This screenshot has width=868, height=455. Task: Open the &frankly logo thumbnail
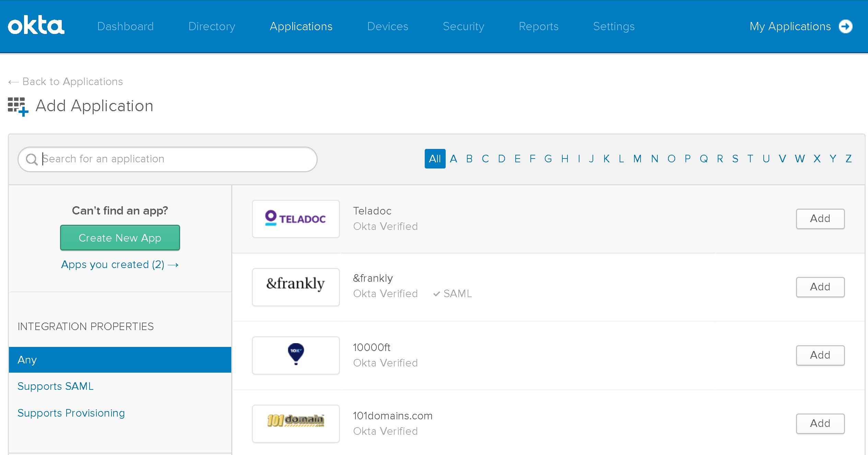tap(296, 287)
